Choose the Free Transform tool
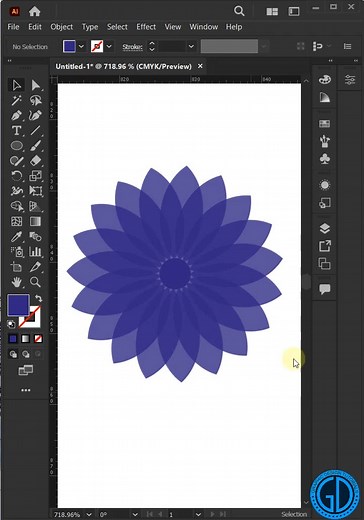Image resolution: width=364 pixels, height=520 pixels. 35,191
